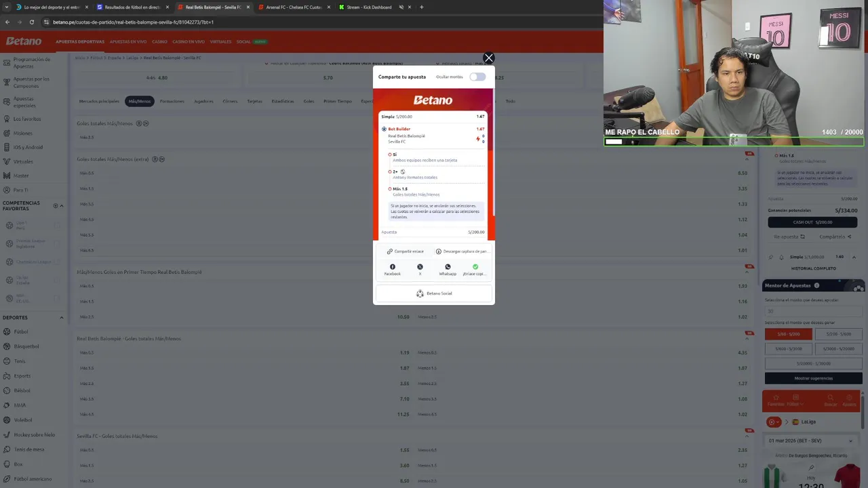The image size is (868, 488).
Task: Collapse the Simple S/1,000.00 bet row
Action: point(854,257)
